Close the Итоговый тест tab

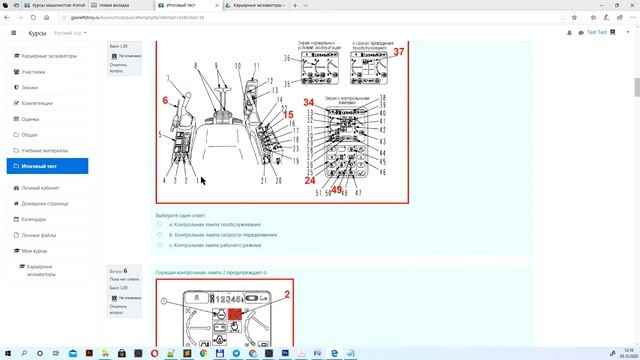(x=217, y=5)
